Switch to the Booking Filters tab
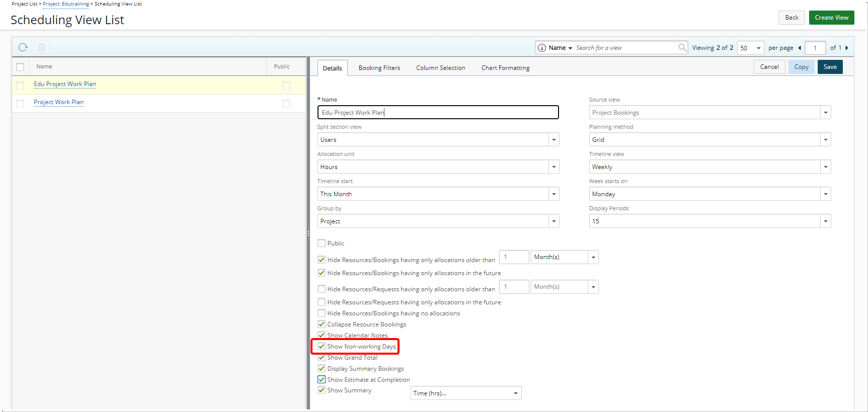 [379, 68]
